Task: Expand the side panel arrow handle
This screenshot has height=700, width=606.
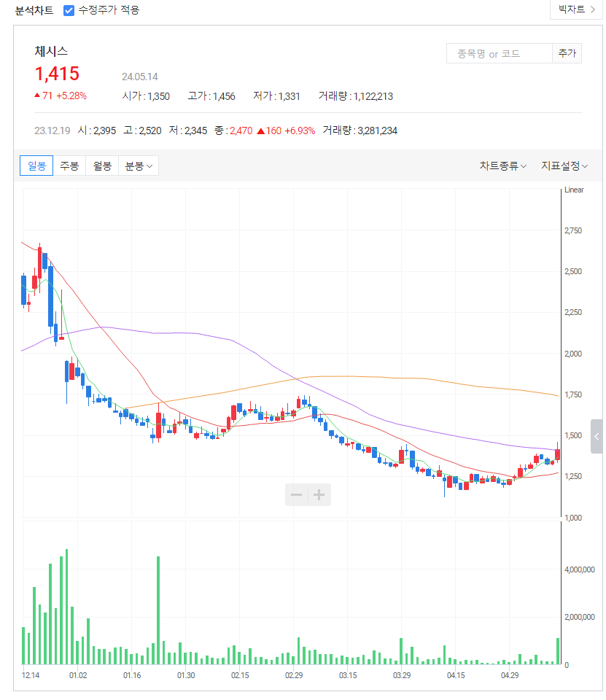Action: (x=597, y=437)
